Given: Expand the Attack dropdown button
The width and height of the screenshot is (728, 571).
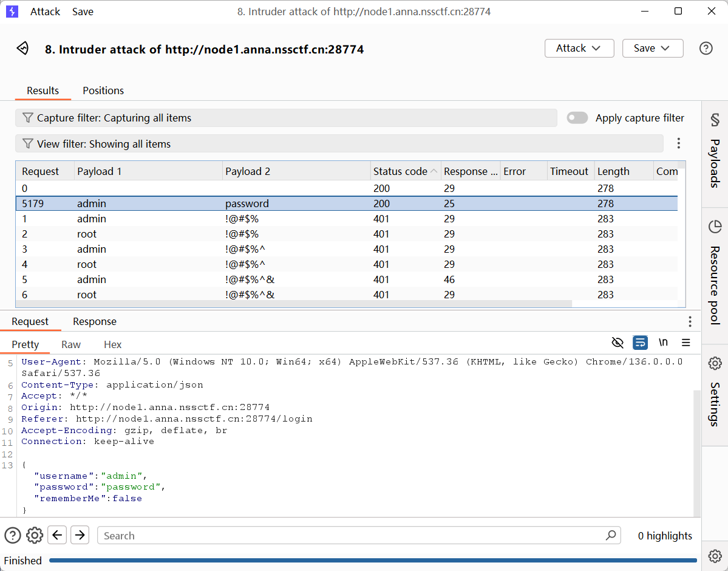Looking at the screenshot, I should click(x=579, y=49).
